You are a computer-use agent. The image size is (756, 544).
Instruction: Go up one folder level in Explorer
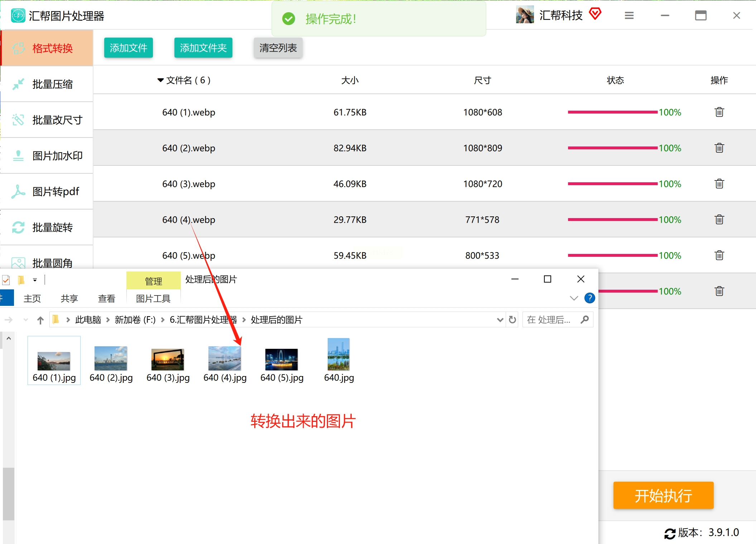[x=40, y=320]
